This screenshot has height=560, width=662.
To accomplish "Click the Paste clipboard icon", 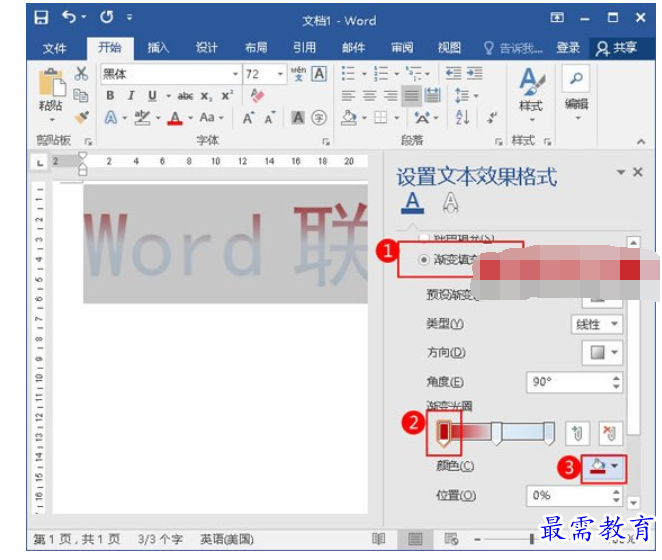I will pyautogui.click(x=52, y=82).
